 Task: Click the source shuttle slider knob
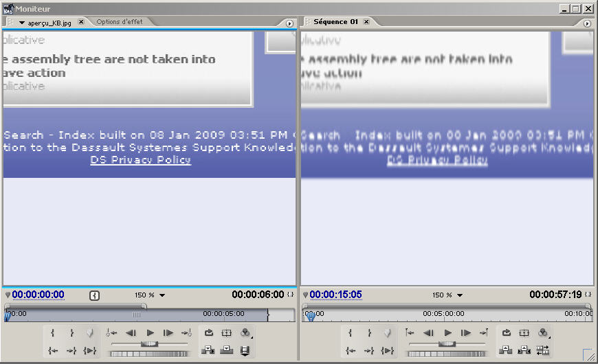click(149, 344)
